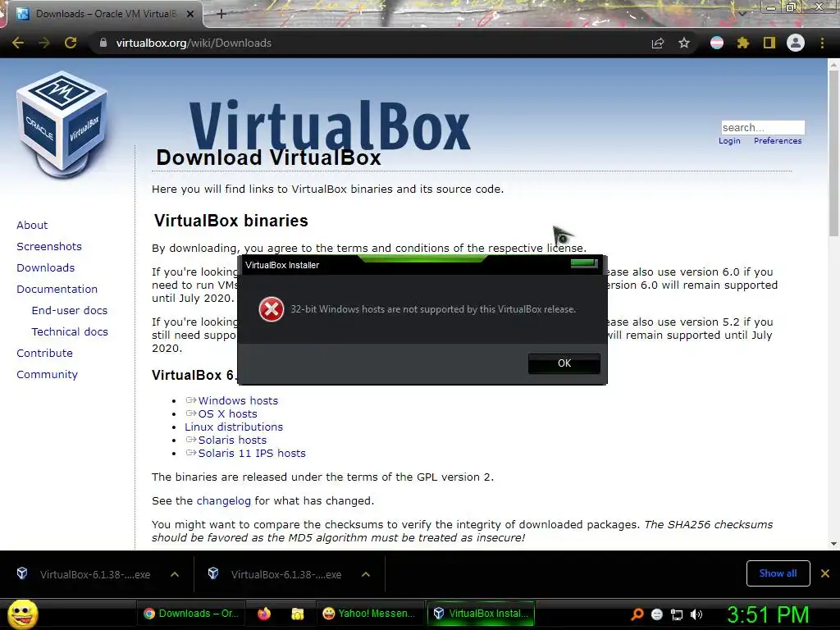Click the green button on installer title bar

click(x=584, y=262)
